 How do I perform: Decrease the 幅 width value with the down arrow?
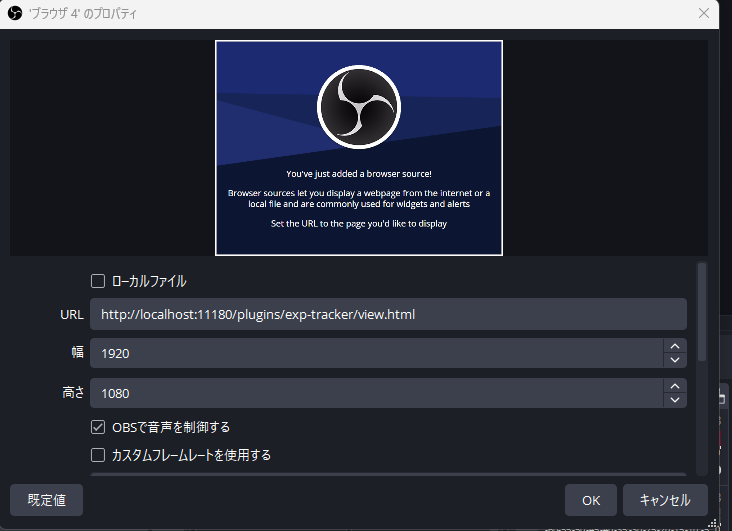click(675, 360)
